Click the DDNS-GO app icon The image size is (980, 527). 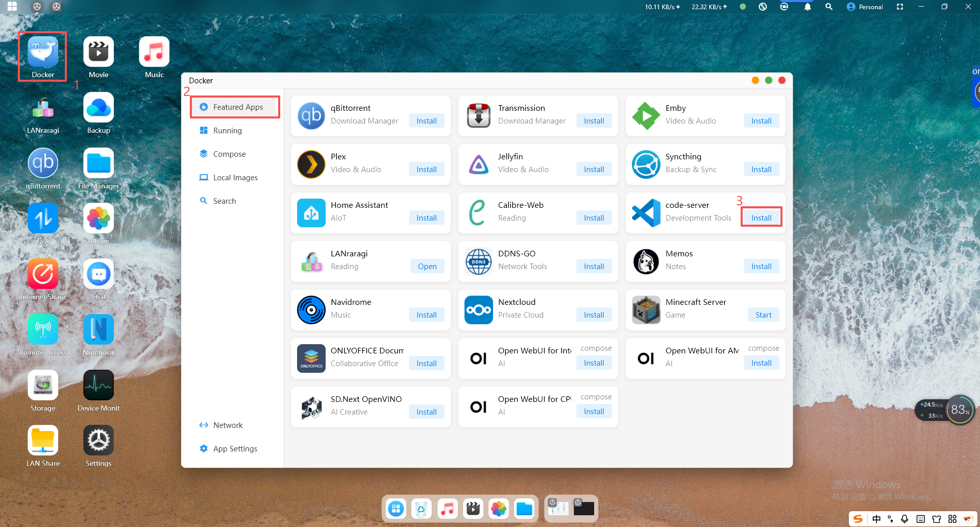pos(479,261)
